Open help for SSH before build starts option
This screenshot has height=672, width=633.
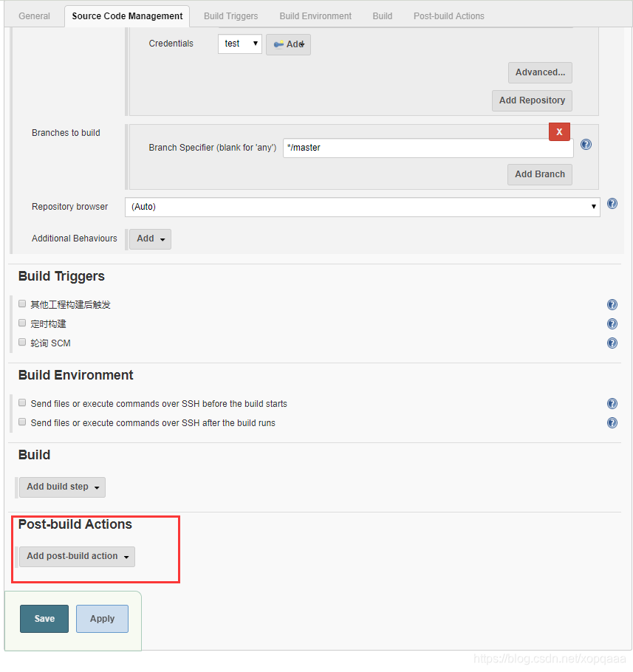tap(612, 403)
